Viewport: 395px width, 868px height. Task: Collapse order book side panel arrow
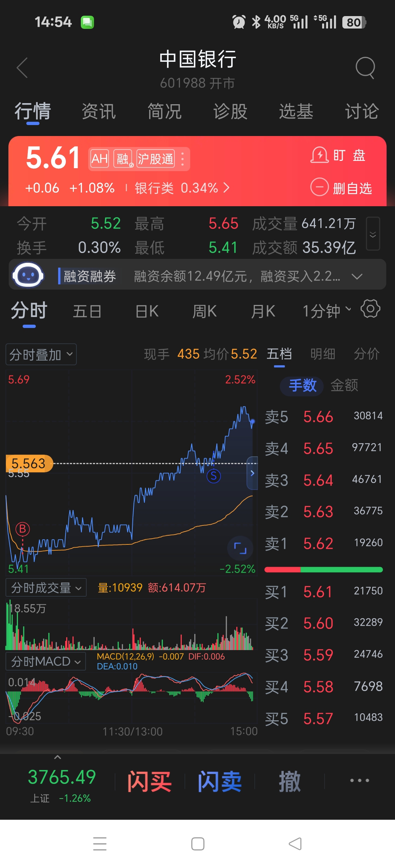point(252,473)
